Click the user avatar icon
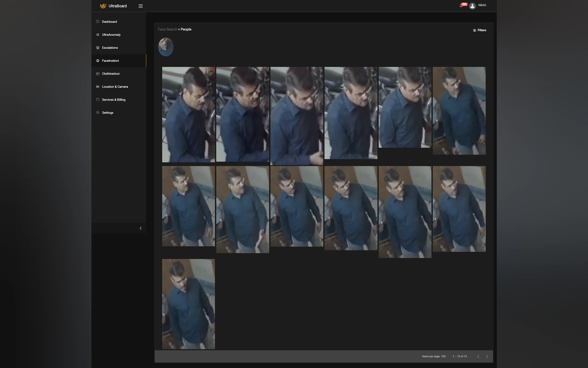Viewport: 588px width, 368px height. [472, 6]
